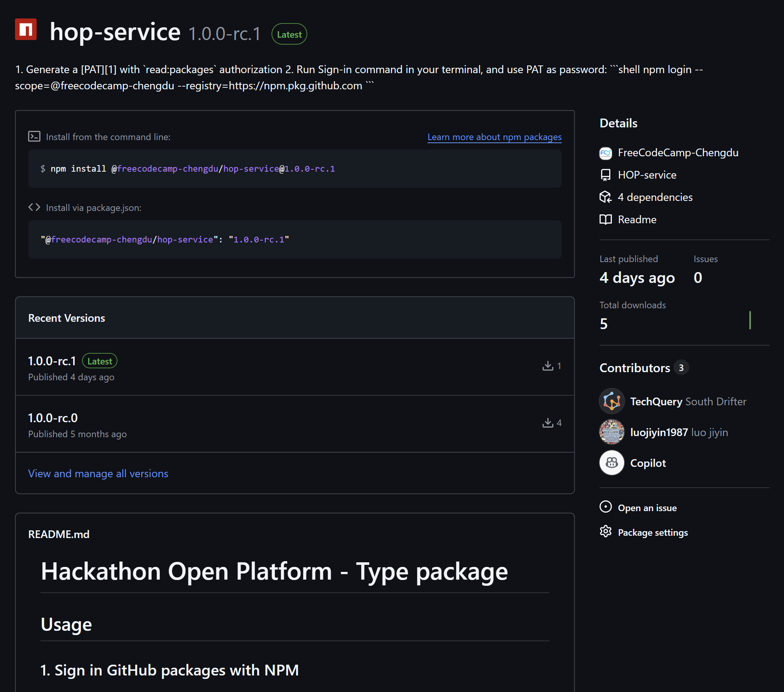Select version 1.0.0-rc.1 in Recent Versions
The width and height of the screenshot is (784, 692).
[52, 361]
